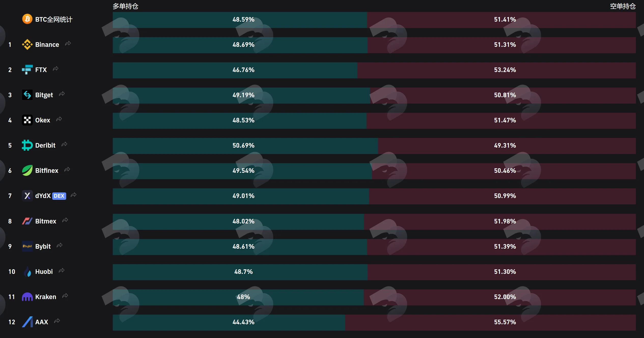This screenshot has width=644, height=338.
Task: Click the share icon next to Bitfinex
Action: [67, 170]
